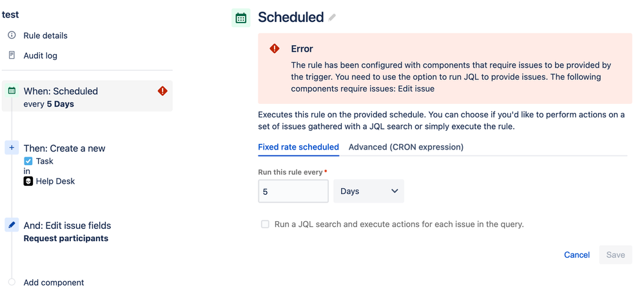
Task: Click the pencil icon for Edit issue fields
Action: tap(12, 225)
